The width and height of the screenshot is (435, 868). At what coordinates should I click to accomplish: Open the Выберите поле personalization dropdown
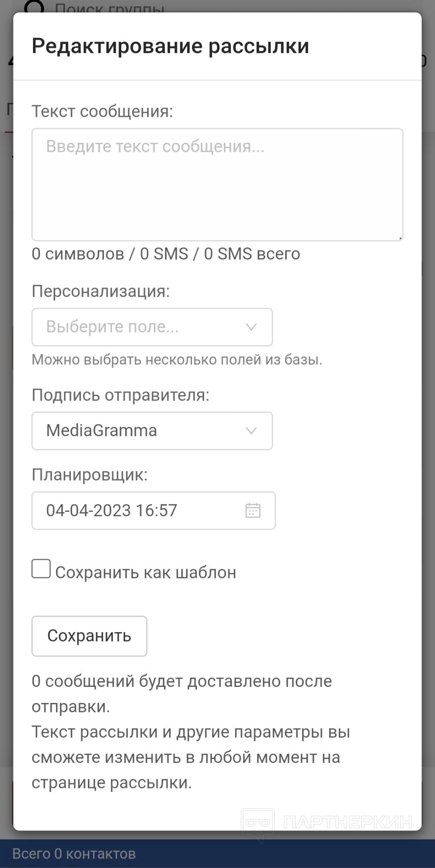pos(152,327)
